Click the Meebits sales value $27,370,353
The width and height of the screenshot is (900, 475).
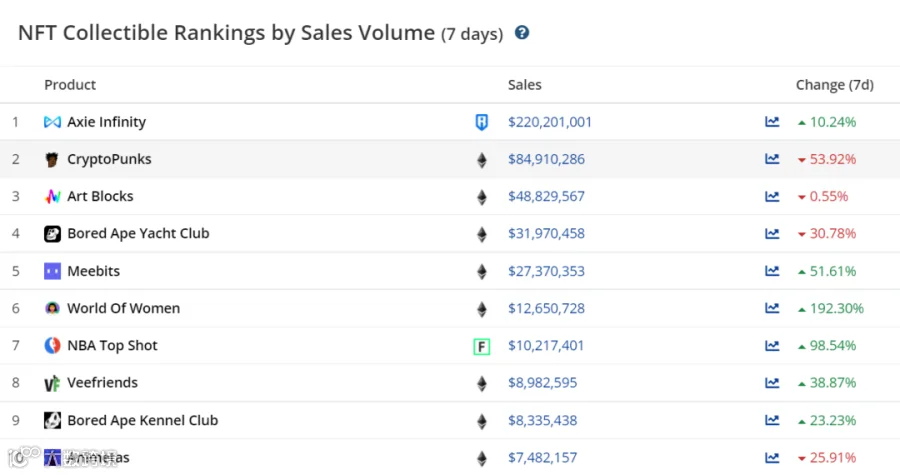click(x=546, y=271)
